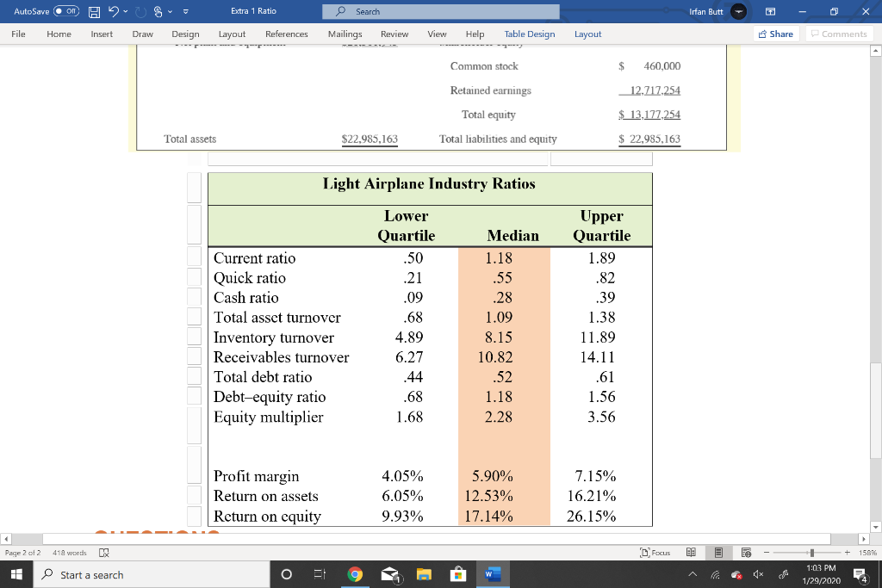This screenshot has width=882, height=588.
Task: Toggle the AutoSave switch
Action: click(65, 11)
